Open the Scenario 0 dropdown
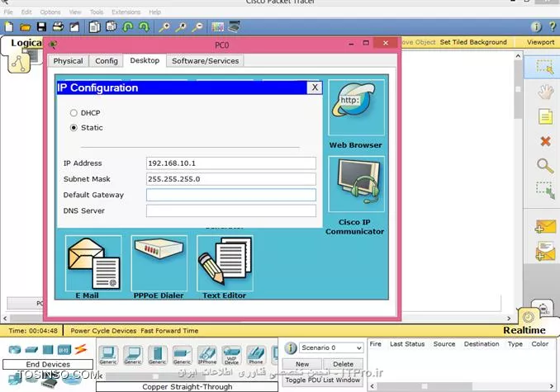The image size is (560, 392). click(331, 347)
